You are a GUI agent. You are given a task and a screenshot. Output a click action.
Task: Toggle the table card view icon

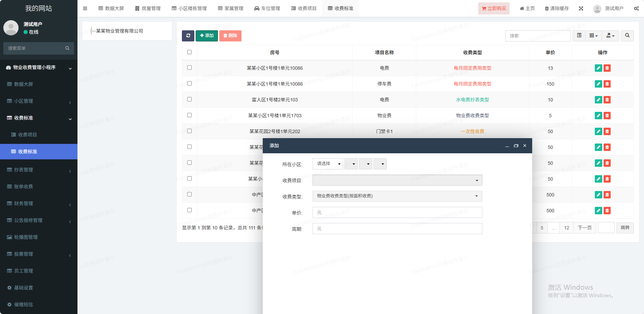pyautogui.click(x=579, y=36)
